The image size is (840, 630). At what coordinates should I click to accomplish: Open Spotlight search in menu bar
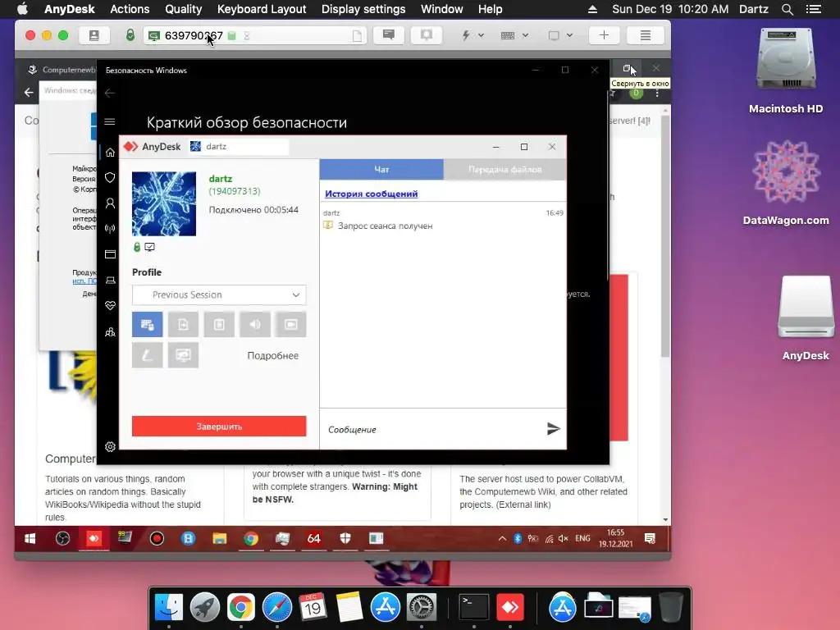(787, 9)
